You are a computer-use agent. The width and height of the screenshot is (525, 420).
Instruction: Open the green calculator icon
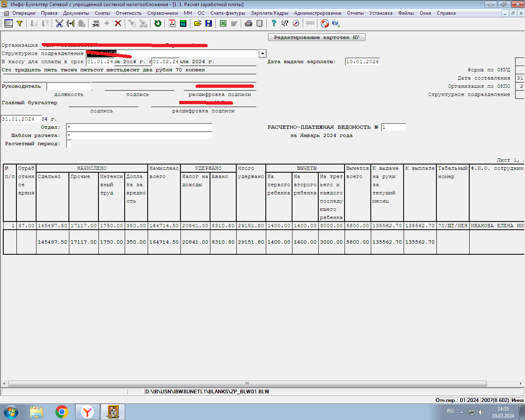pos(183,23)
